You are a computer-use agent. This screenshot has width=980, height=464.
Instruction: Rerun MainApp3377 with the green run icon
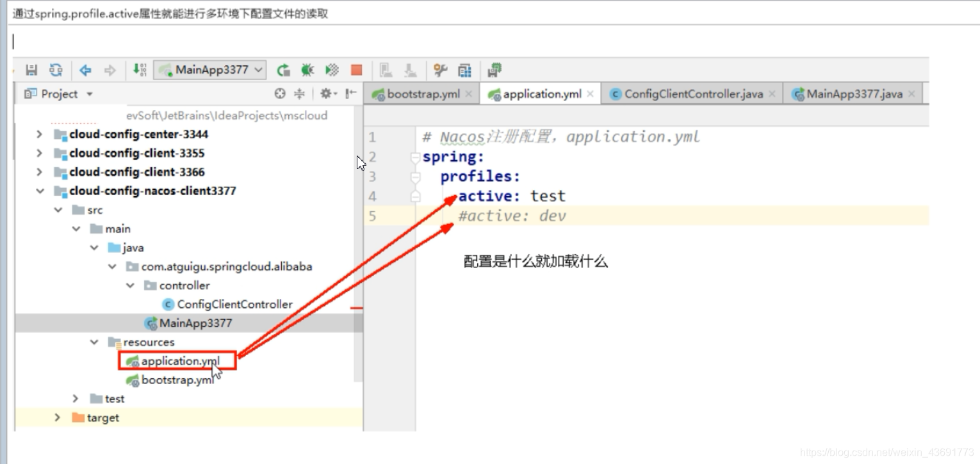tap(283, 70)
